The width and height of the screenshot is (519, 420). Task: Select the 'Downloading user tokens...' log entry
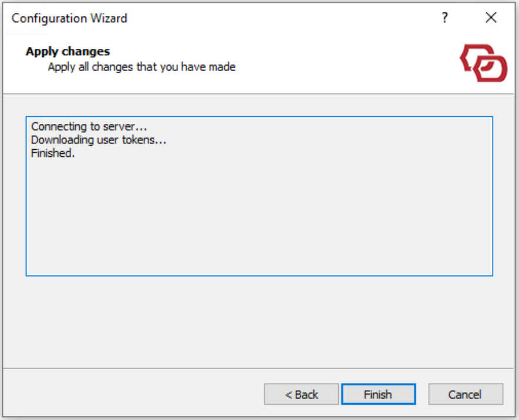[x=99, y=140]
